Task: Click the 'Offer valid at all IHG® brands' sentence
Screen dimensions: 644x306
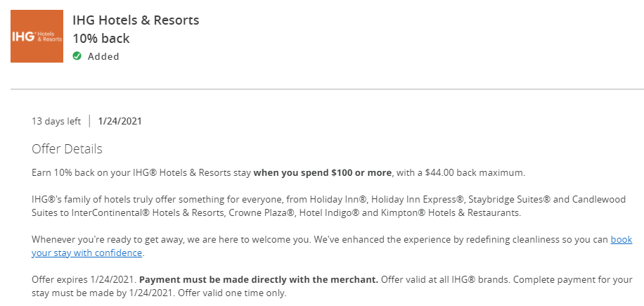Action: (446, 280)
